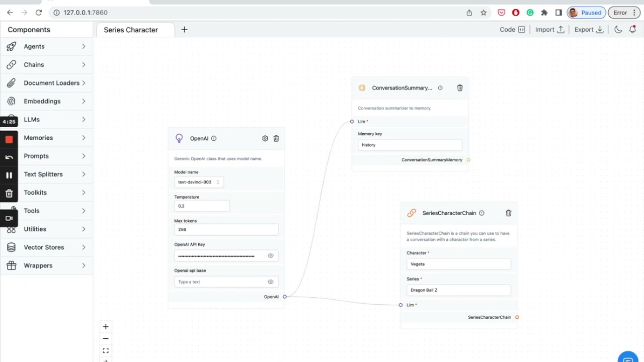644x362 pixels.
Task: Delete the SeriesCharacterChain node
Action: [509, 213]
